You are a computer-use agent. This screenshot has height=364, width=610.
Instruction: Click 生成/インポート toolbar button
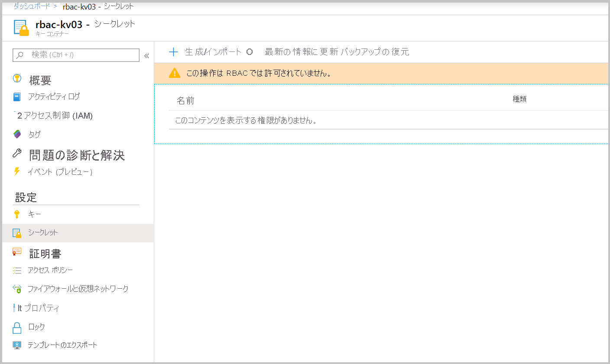click(213, 52)
